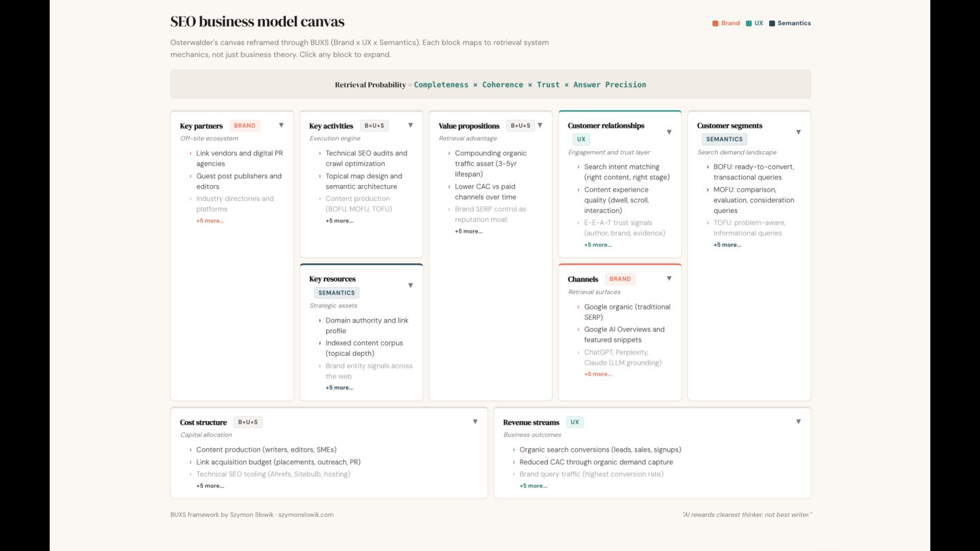Image resolution: width=980 pixels, height=551 pixels.
Task: Expand the Revenue streams block arrow
Action: coord(798,422)
